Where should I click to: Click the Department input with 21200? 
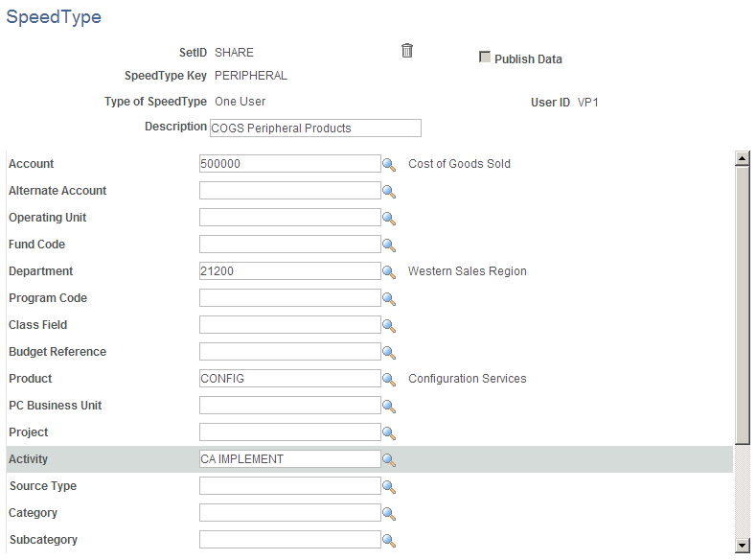pyautogui.click(x=289, y=271)
